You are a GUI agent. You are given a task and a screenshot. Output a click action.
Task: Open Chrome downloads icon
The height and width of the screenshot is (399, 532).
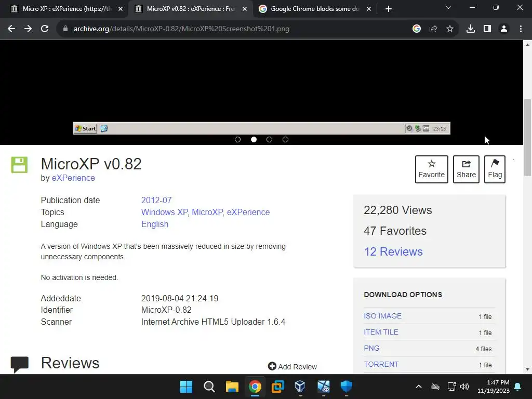471,29
